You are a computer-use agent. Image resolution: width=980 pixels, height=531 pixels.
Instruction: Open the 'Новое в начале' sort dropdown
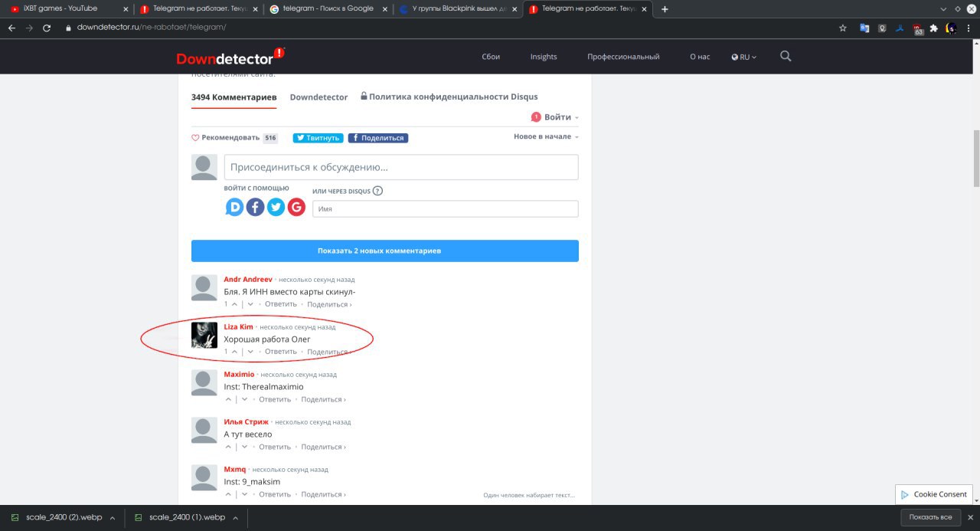(x=546, y=136)
